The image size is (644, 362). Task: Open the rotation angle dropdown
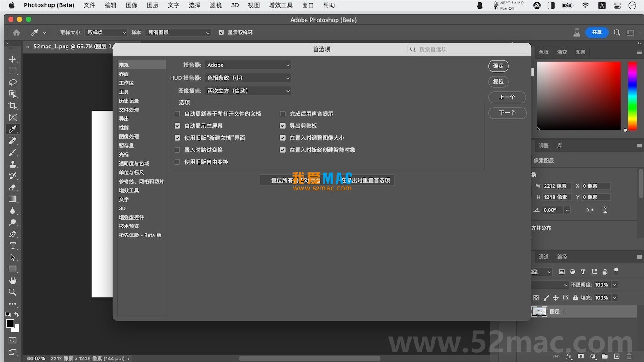click(x=567, y=210)
